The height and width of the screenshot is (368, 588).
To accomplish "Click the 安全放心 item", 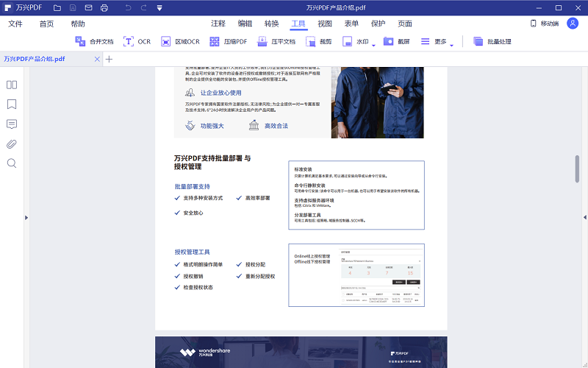I will click(x=193, y=213).
